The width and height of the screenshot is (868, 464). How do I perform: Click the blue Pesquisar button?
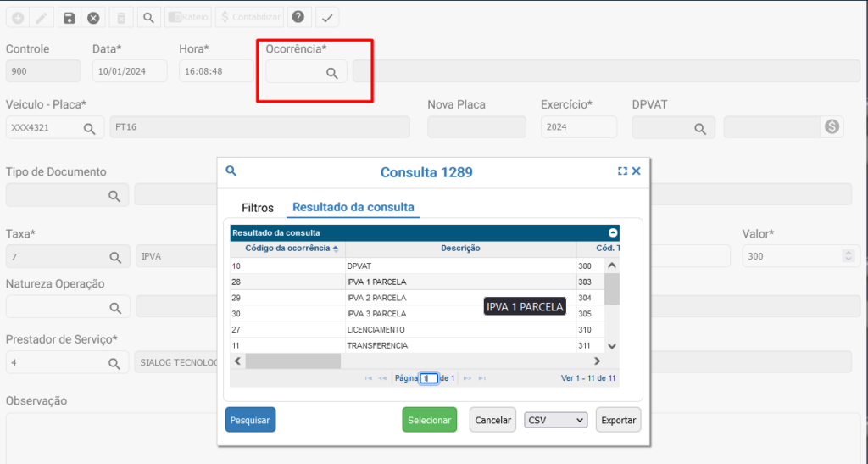coord(250,420)
